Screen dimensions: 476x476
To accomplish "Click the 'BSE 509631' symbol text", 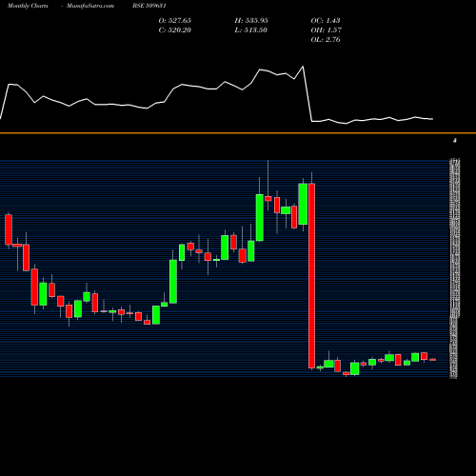I will click(149, 6).
